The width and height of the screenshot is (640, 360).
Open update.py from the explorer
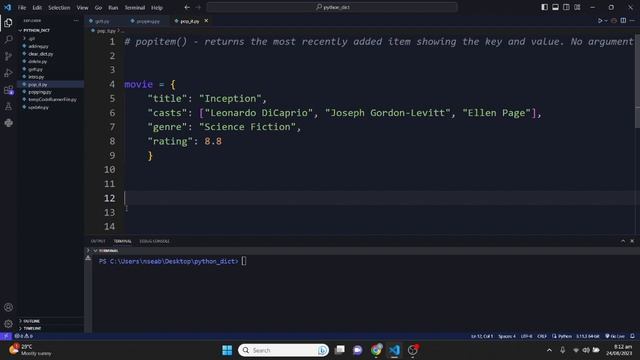38,107
